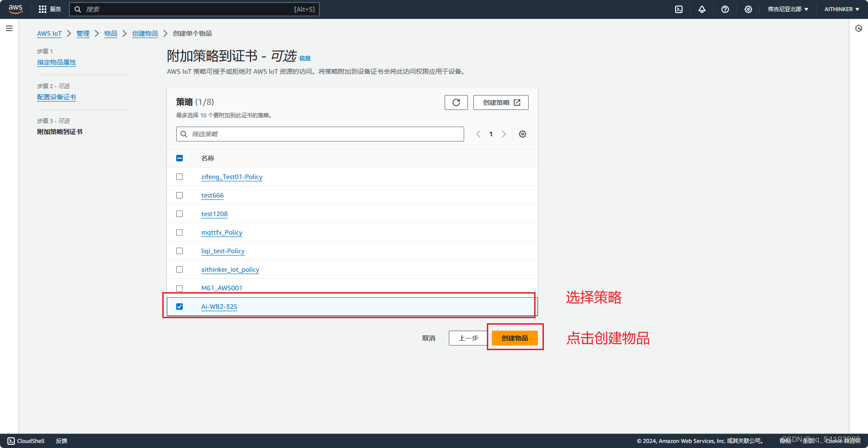Image resolution: width=868 pixels, height=448 pixels.
Task: Click the 服务 label in the top bar
Action: point(56,9)
